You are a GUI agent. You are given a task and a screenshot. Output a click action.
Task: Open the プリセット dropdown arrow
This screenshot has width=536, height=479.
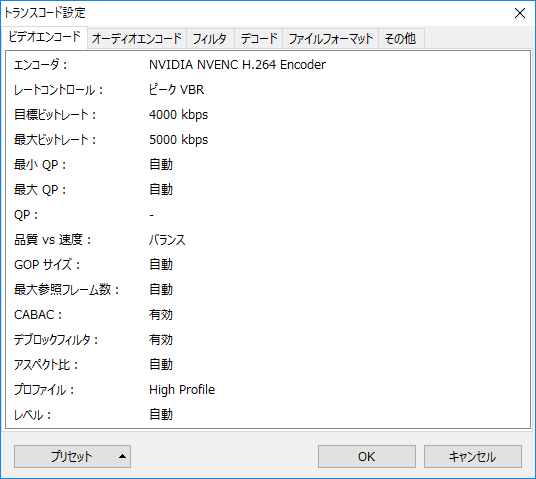122,456
